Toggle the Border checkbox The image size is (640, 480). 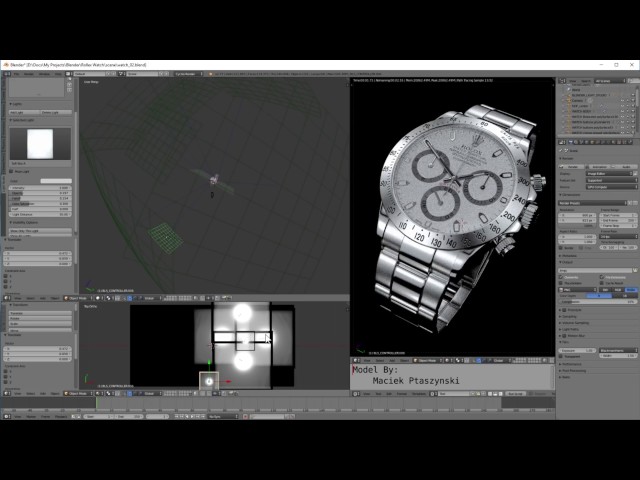pos(561,248)
